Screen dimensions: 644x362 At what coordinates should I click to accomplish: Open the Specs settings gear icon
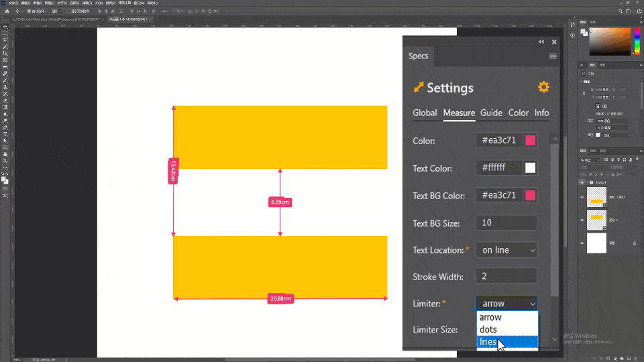[543, 87]
